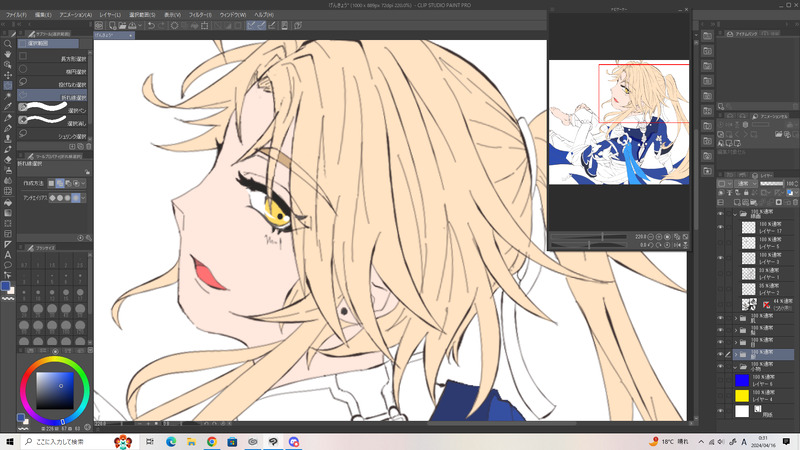800x450 pixels.
Task: Click the delete layer trash icon in Layer panel
Action: tap(795, 202)
